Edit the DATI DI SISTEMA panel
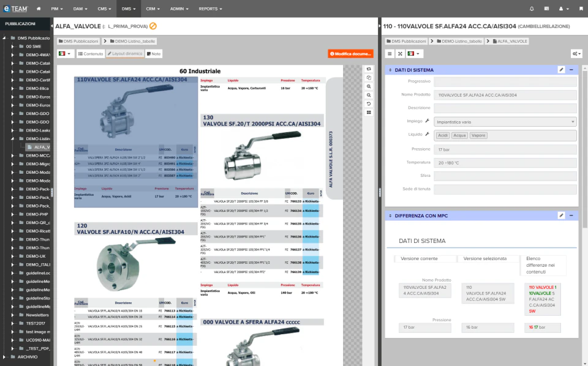 tap(562, 69)
